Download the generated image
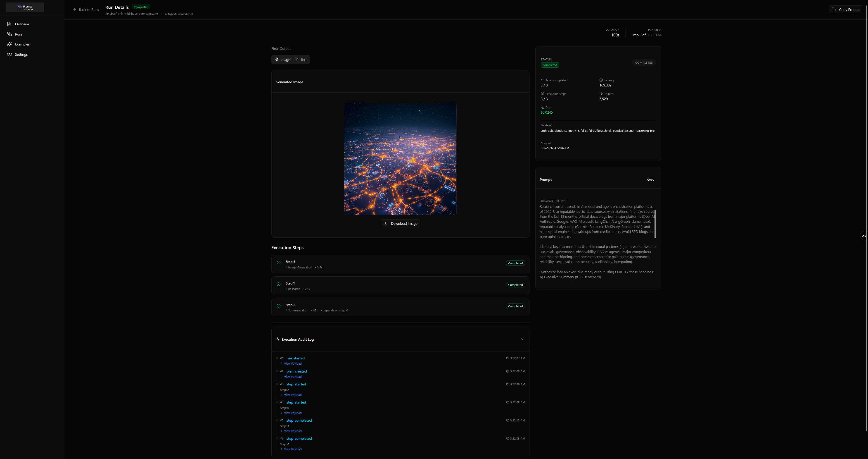Screen dimensions: 868x459 (x=400, y=223)
